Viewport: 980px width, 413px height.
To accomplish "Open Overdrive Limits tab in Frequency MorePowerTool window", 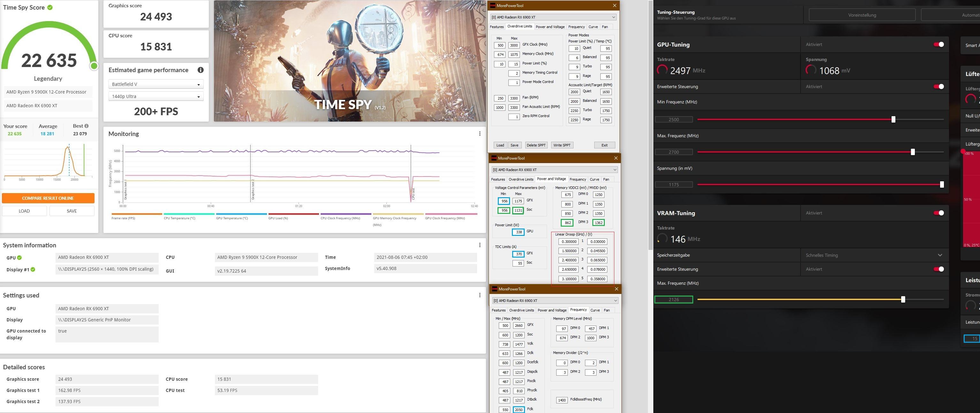I will pyautogui.click(x=521, y=310).
